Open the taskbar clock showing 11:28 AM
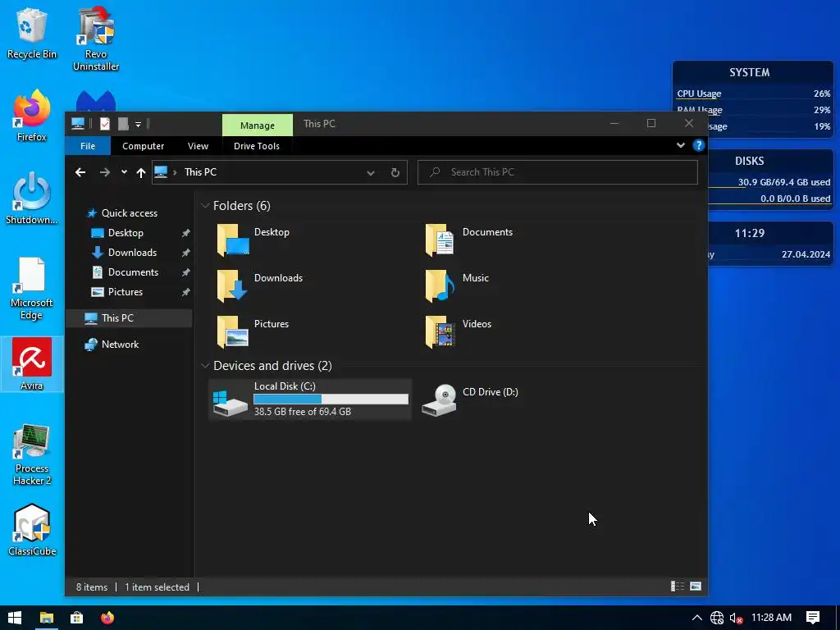The width and height of the screenshot is (840, 630). (x=771, y=618)
